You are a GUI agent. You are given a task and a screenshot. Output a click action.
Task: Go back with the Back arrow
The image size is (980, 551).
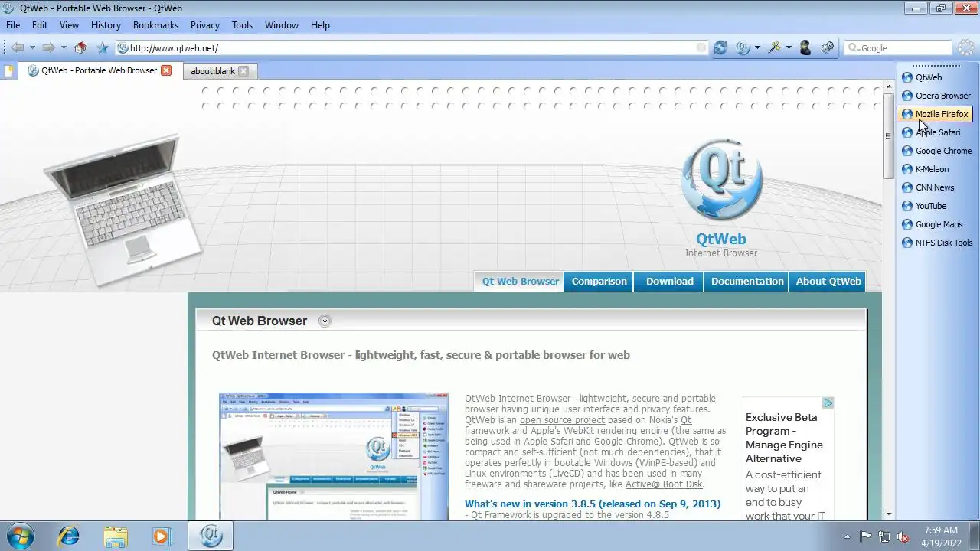click(18, 47)
